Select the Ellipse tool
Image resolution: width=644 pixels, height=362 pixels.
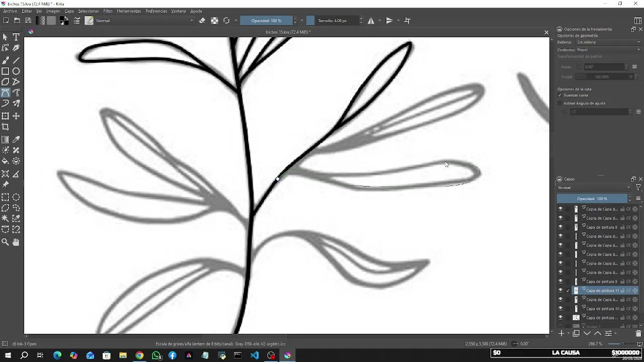pyautogui.click(x=16, y=71)
